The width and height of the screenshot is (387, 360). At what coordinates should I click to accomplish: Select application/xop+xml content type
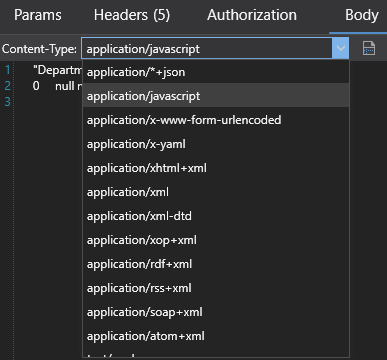[x=216, y=240]
